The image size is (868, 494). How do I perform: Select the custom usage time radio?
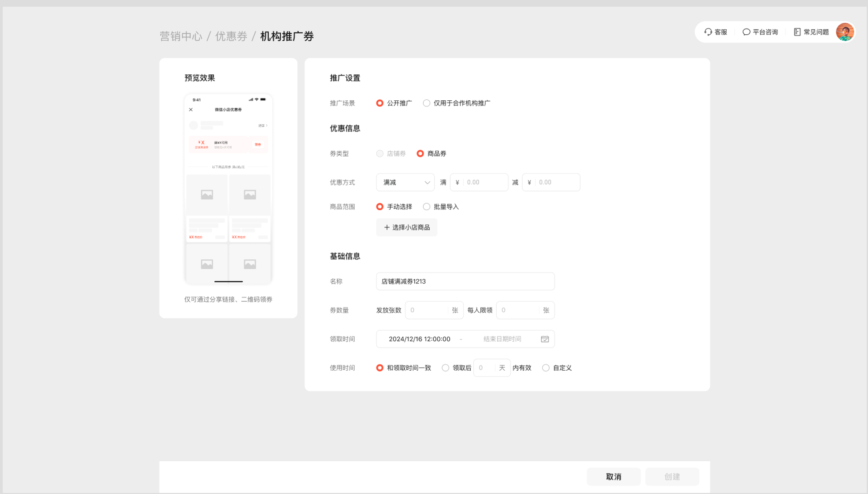(x=546, y=368)
